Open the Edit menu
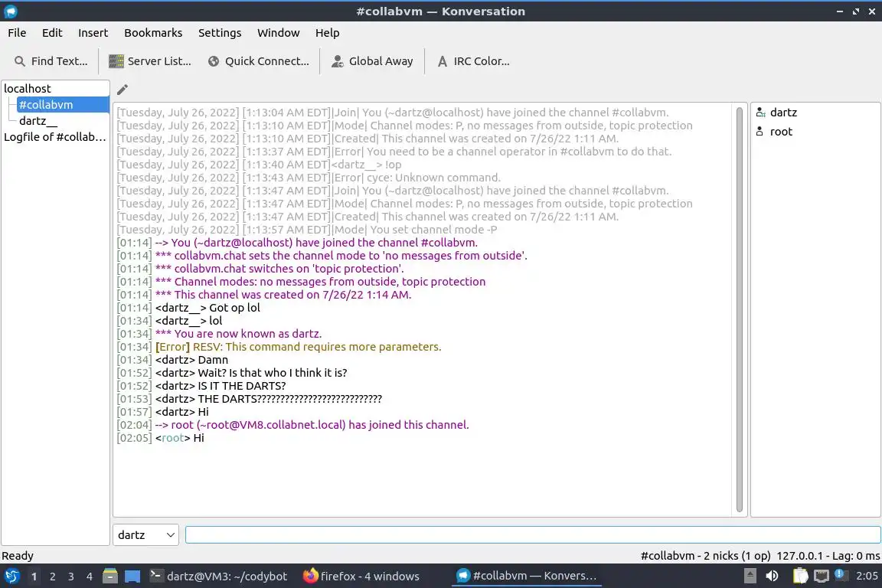 pos(52,33)
